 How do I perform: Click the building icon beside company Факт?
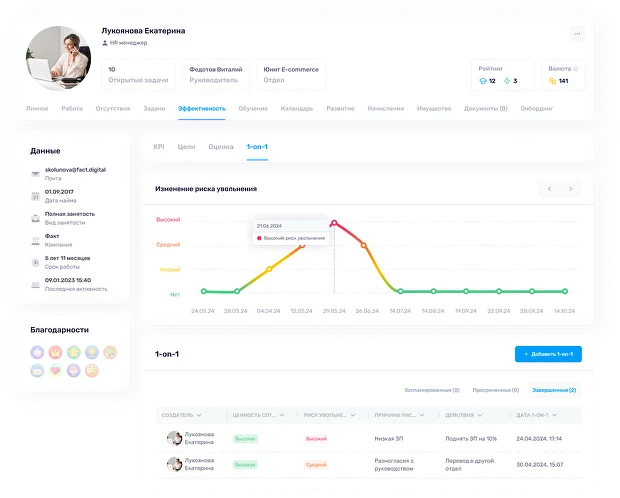[x=36, y=240]
